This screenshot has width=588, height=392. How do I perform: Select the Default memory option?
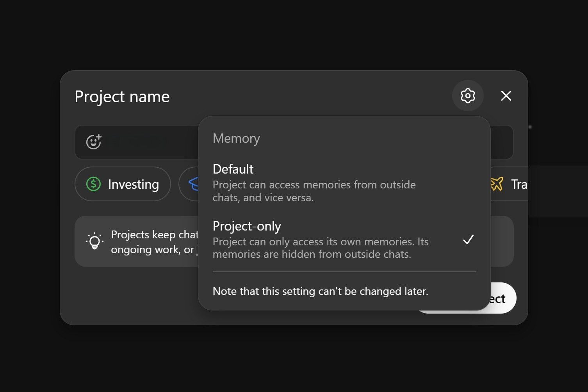click(x=233, y=169)
